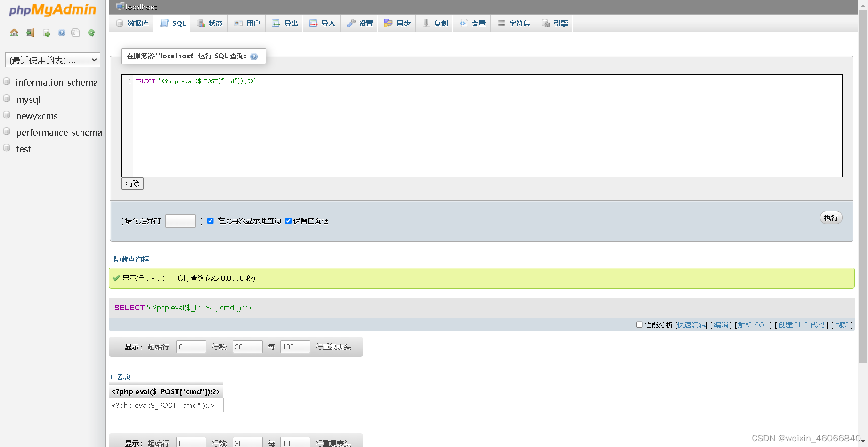Click the 执行 (Go) button
This screenshot has width=868, height=447.
[831, 218]
